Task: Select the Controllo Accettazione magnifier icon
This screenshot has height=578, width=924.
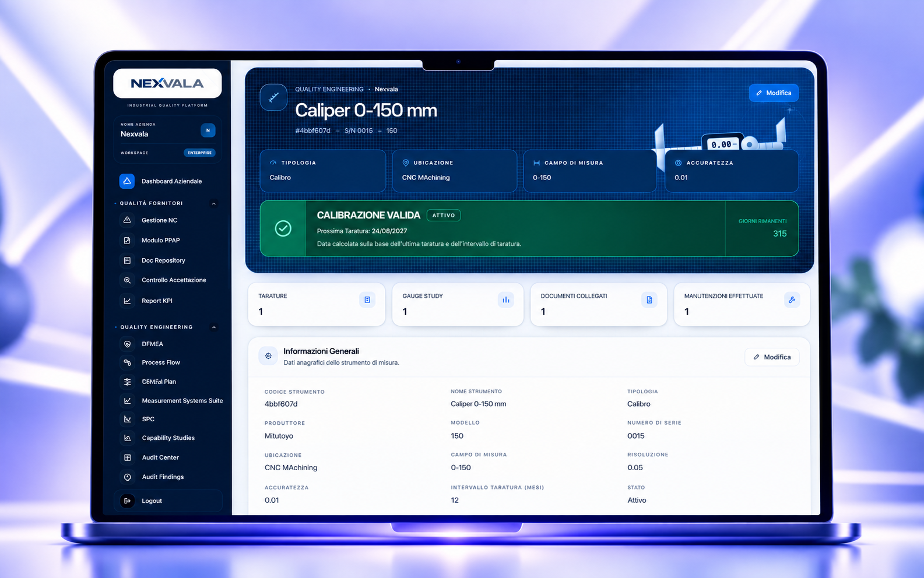Action: coord(127,280)
